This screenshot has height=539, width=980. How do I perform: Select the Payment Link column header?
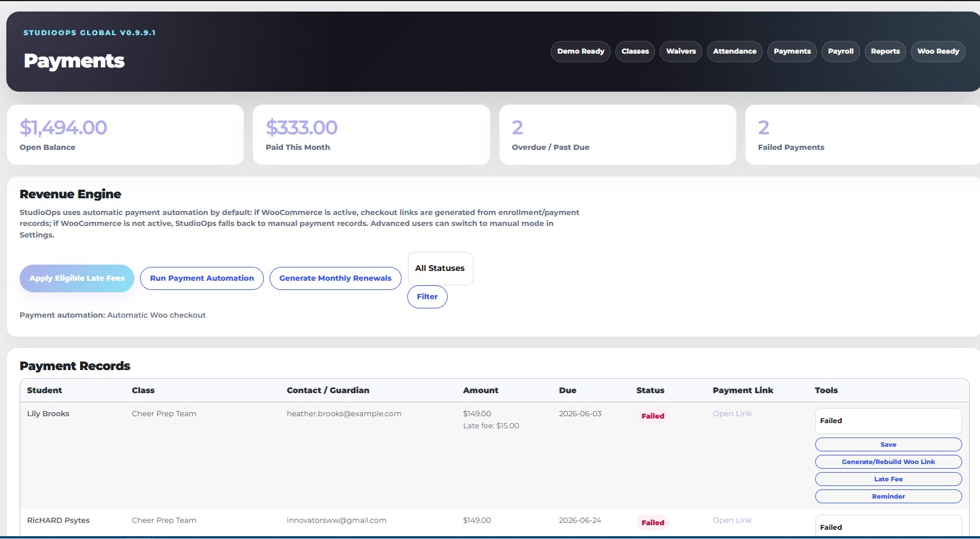tap(743, 390)
